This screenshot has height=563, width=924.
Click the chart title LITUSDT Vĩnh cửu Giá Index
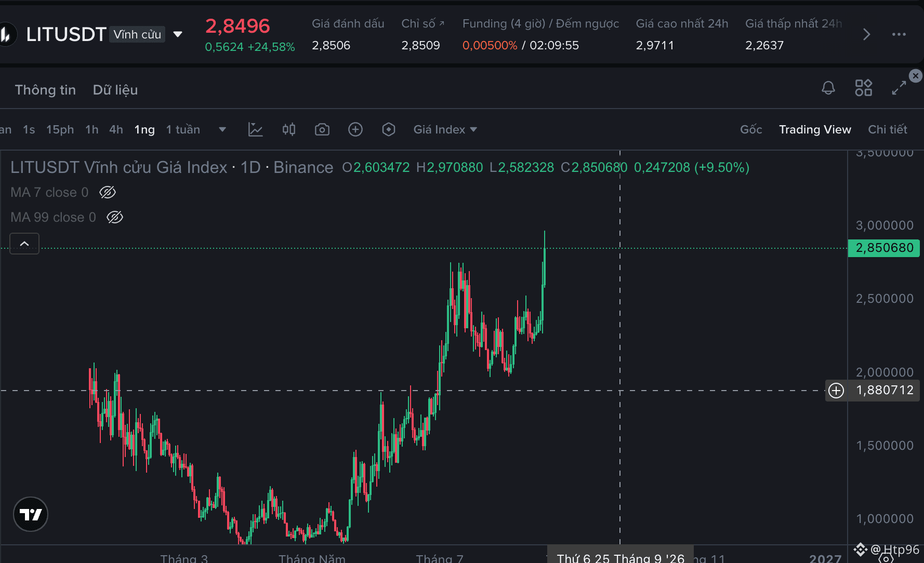pyautogui.click(x=119, y=167)
